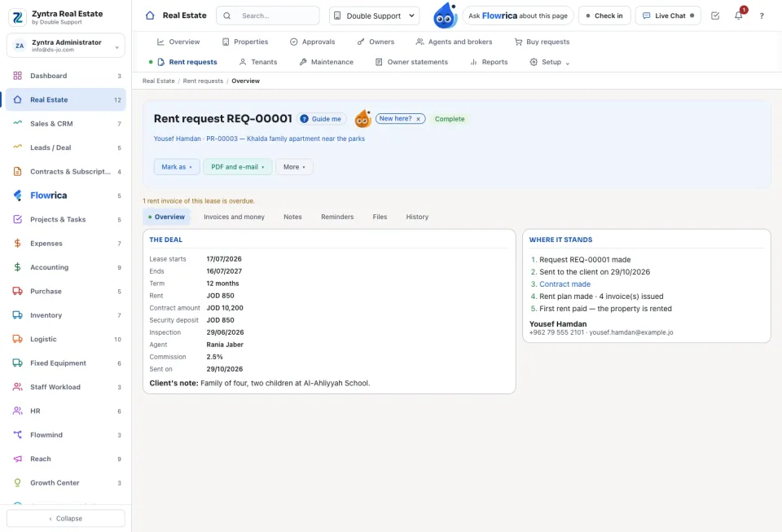
Task: Click the Rent requests breadcrumb
Action: click(203, 81)
